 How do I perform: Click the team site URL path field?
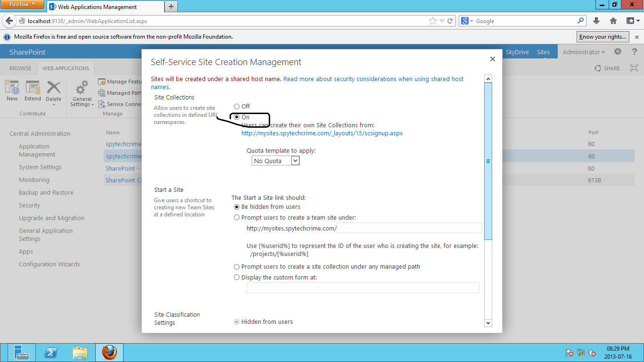pyautogui.click(x=410, y=228)
